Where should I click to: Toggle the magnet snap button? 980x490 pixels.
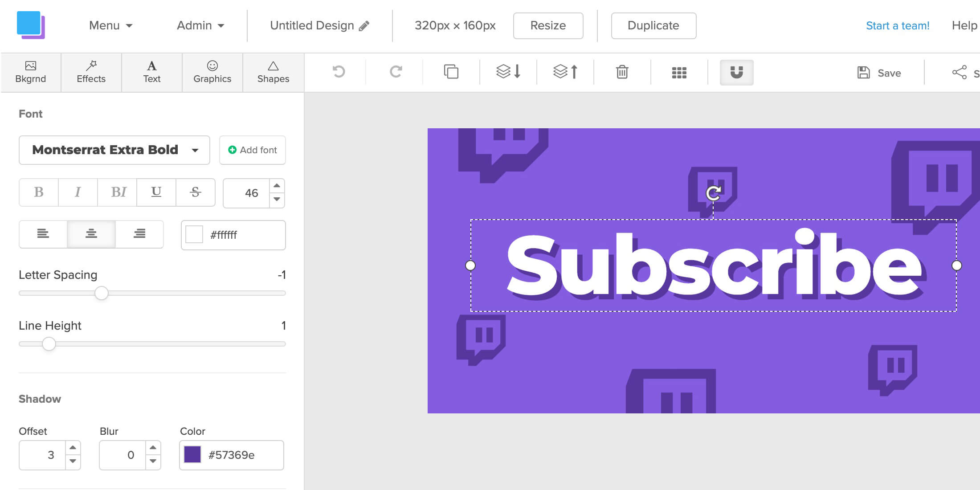tap(737, 72)
